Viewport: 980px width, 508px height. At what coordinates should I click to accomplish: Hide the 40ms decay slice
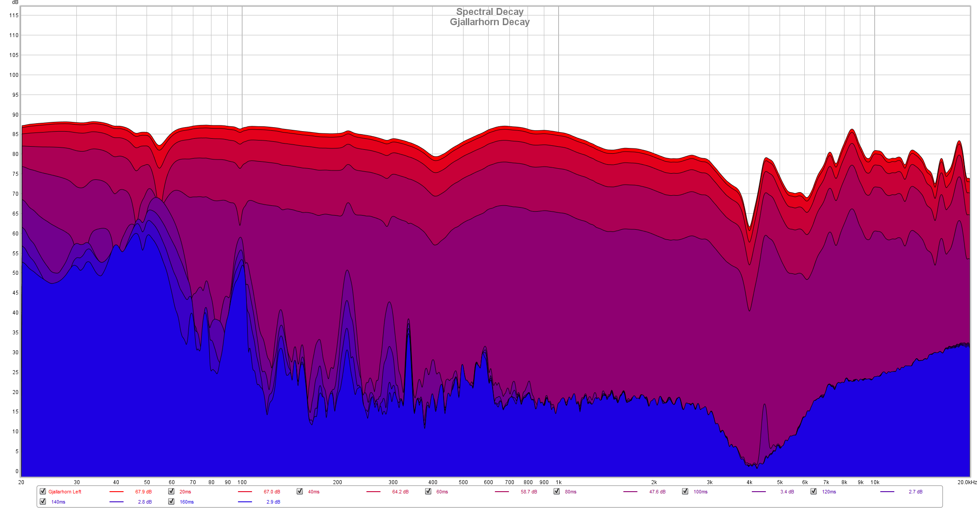(300, 491)
